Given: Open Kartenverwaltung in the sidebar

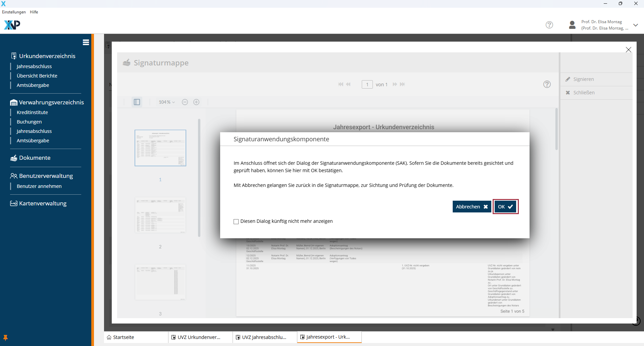Looking at the screenshot, I should 43,203.
